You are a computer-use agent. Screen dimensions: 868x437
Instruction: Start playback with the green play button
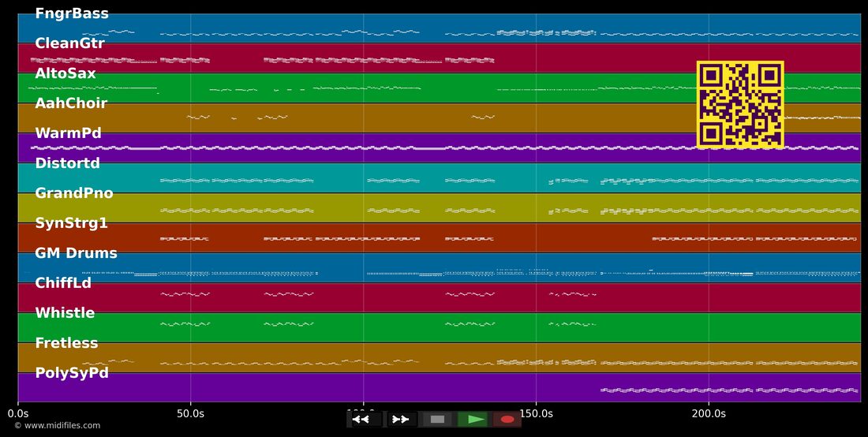pos(473,420)
